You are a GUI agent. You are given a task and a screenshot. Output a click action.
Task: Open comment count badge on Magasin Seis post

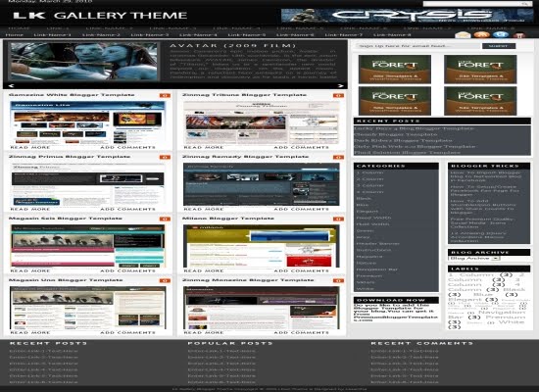[x=165, y=219]
